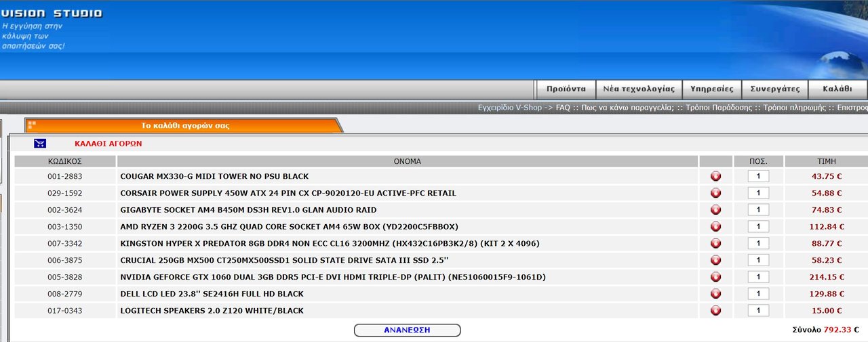The width and height of the screenshot is (868, 342).
Task: Click the ΠΟΣ. column header
Action: tap(758, 161)
